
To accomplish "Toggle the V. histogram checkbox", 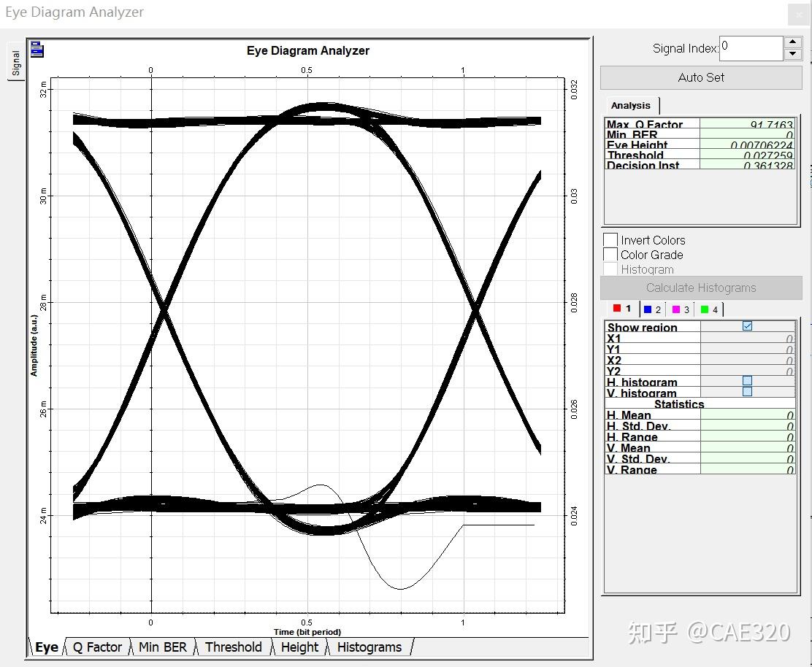I will [x=747, y=392].
